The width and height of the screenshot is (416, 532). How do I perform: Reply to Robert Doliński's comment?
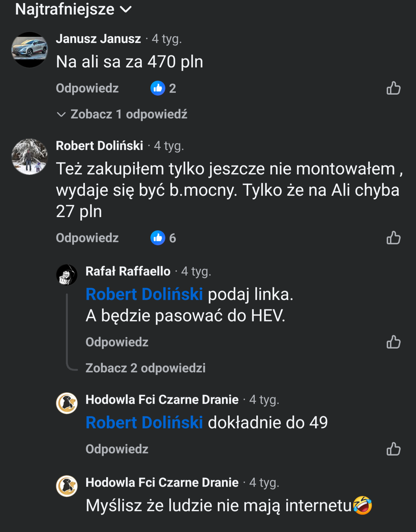tap(87, 238)
